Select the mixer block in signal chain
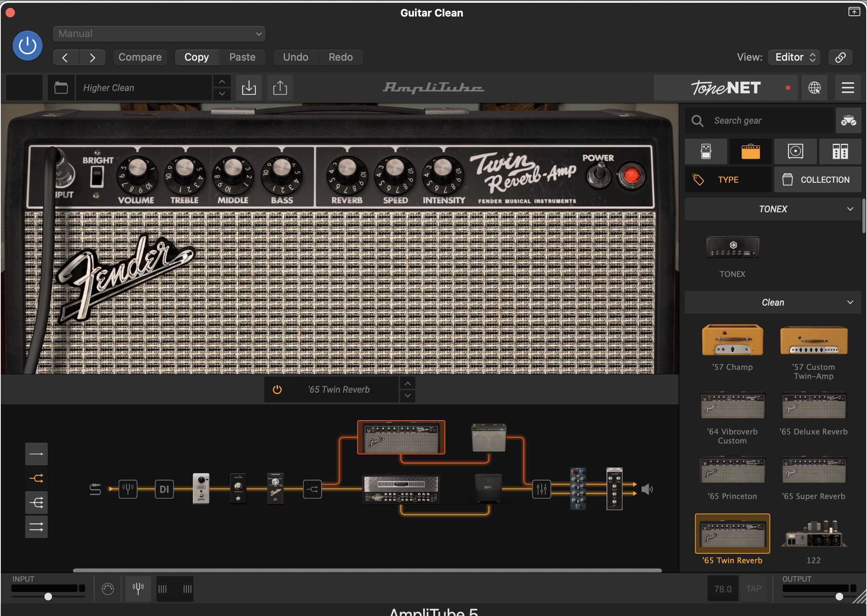Image resolution: width=867 pixels, height=616 pixels. click(541, 489)
